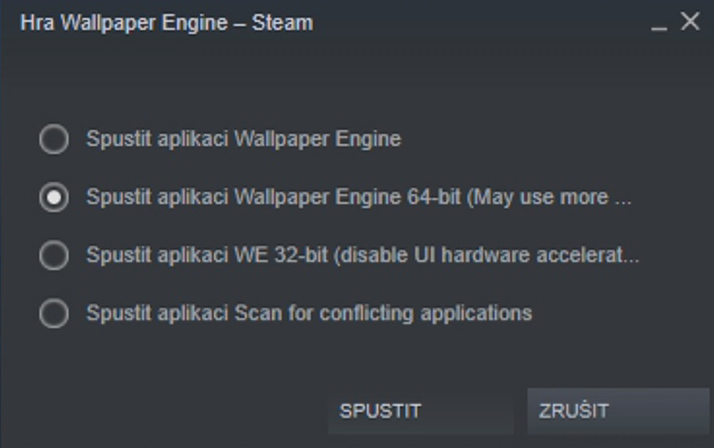Click the 'Hra Wallpaper Engine – Steam' title
The height and width of the screenshot is (448, 714).
click(166, 22)
